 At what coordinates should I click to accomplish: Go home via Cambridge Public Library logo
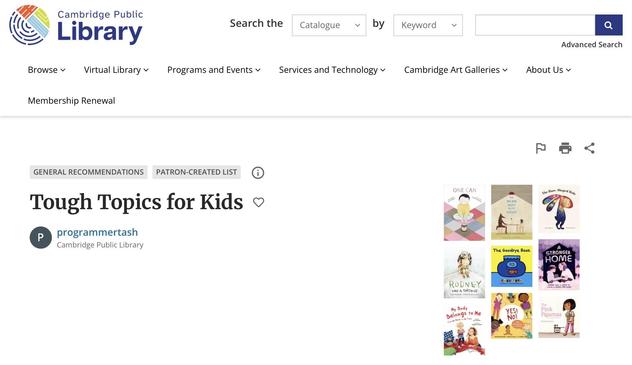pos(76,25)
